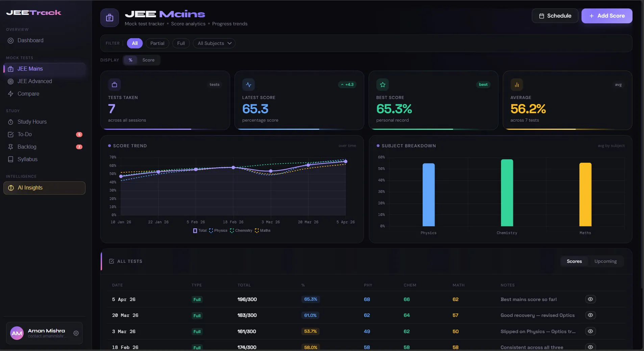Click the '+4.3' change badge
Screen dimensions: 644x351
pos(347,84)
